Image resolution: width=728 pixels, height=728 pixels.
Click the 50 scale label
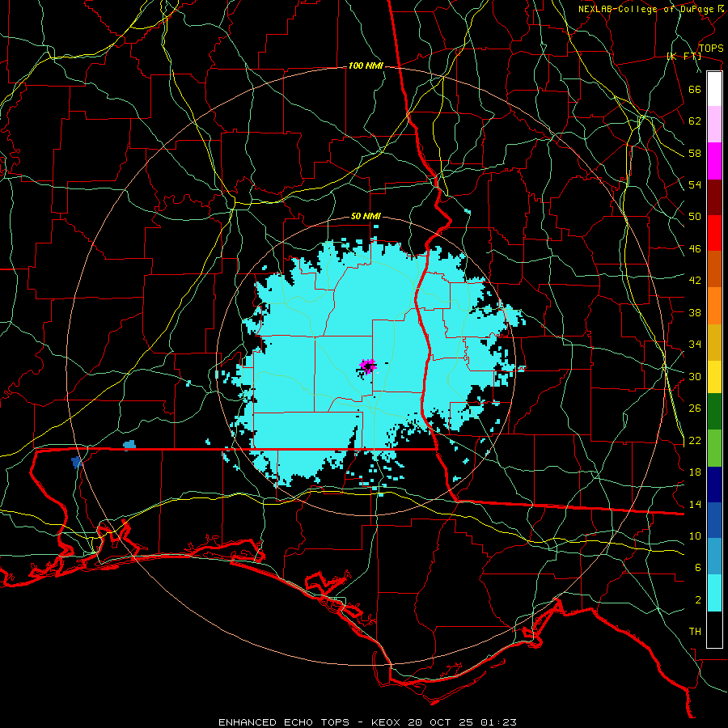coord(695,216)
